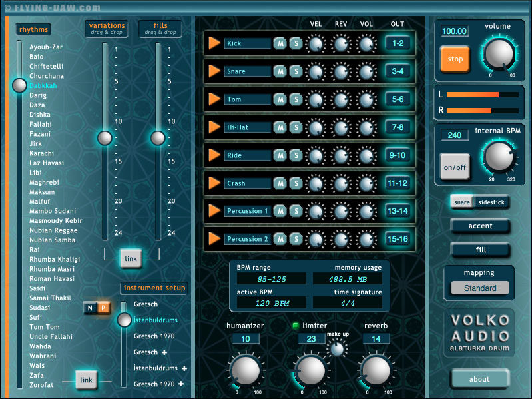Viewport: 532px width, 399px height.
Task: Solo the Tom channel
Action: pyautogui.click(x=296, y=99)
